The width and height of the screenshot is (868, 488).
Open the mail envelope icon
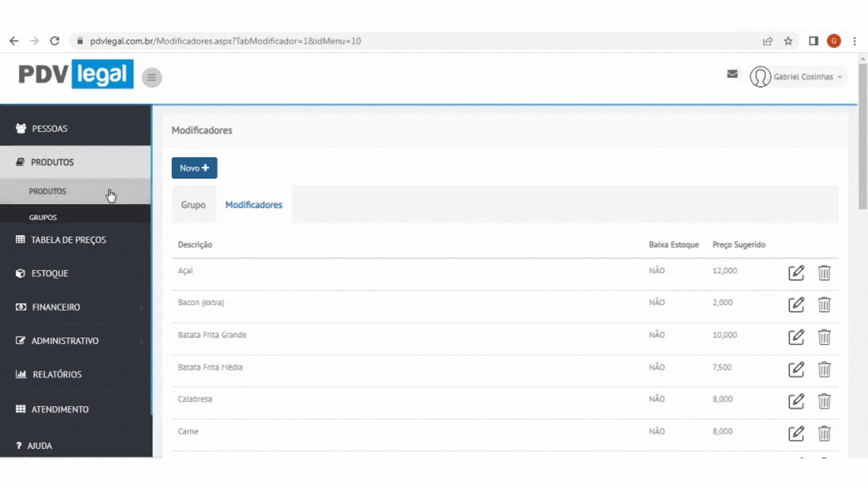tap(732, 74)
